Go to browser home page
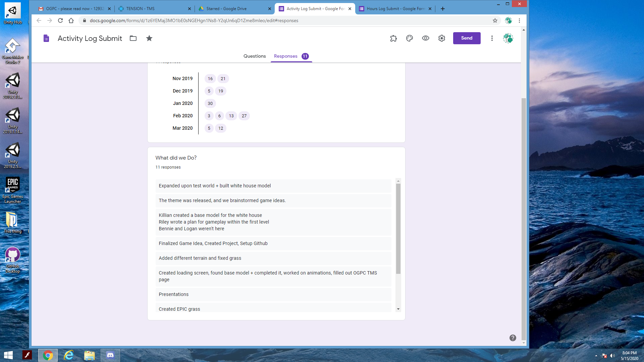 pyautogui.click(x=71, y=20)
